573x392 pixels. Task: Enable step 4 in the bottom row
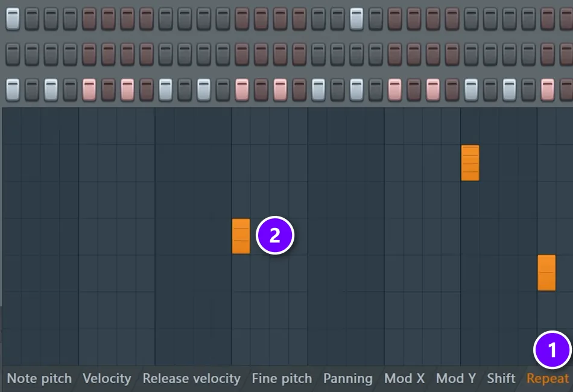[x=70, y=89]
